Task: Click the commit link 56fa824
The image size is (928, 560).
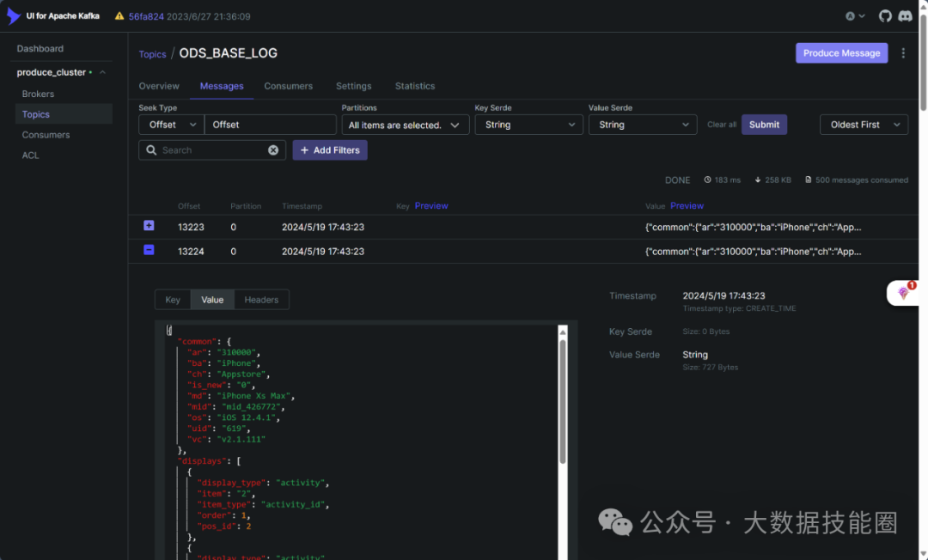Action: point(146,16)
